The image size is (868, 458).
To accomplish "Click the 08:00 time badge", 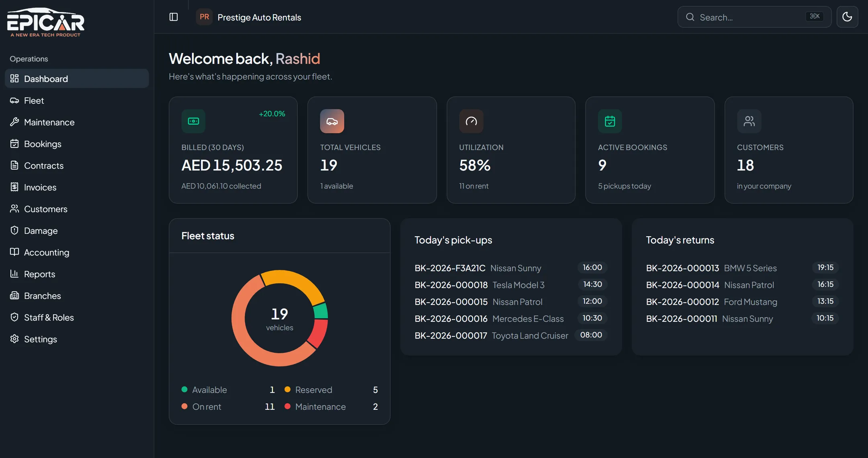I will click(591, 335).
